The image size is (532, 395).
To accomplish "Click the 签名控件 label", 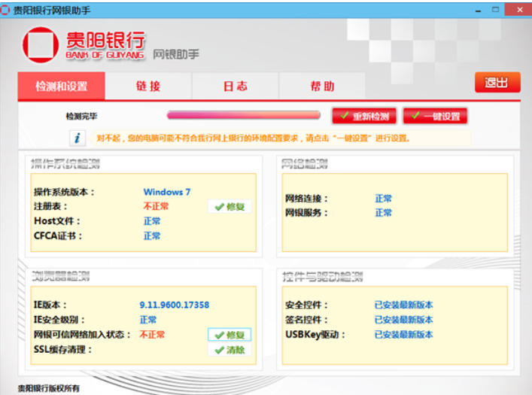I will pyautogui.click(x=307, y=320).
